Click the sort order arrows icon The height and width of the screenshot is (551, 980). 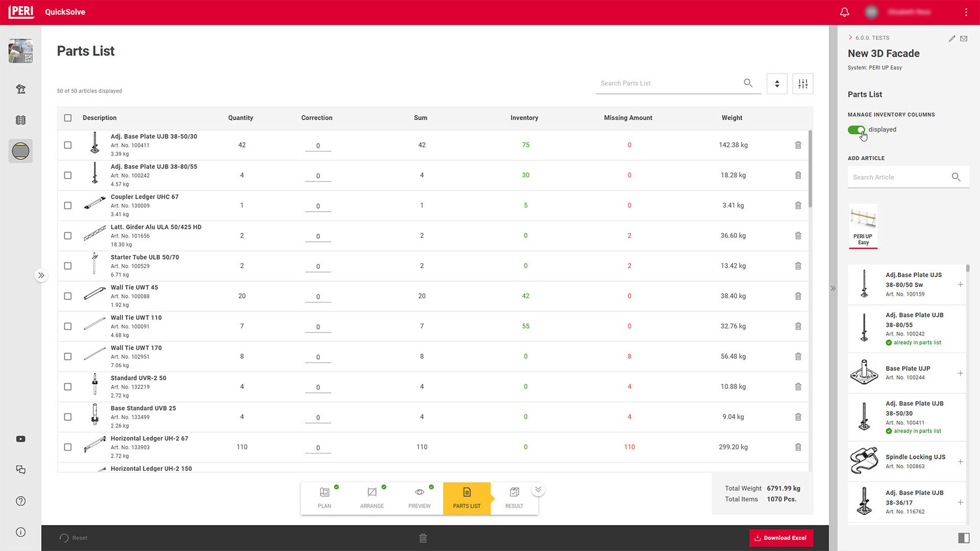coord(776,83)
